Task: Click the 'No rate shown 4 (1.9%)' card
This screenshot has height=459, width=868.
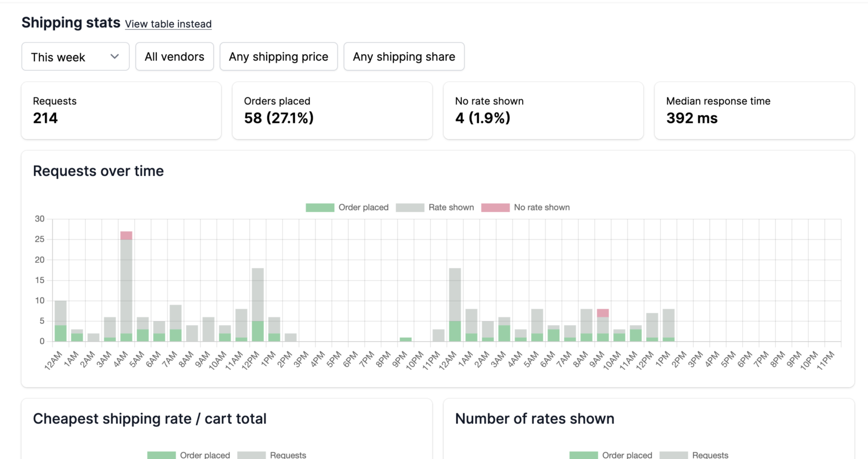Action: (x=543, y=110)
